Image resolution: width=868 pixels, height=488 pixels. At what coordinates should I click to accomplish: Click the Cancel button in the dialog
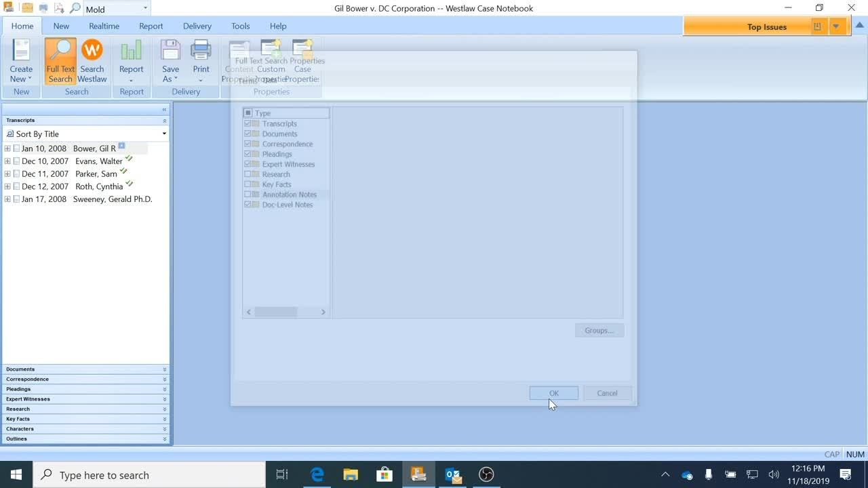607,393
